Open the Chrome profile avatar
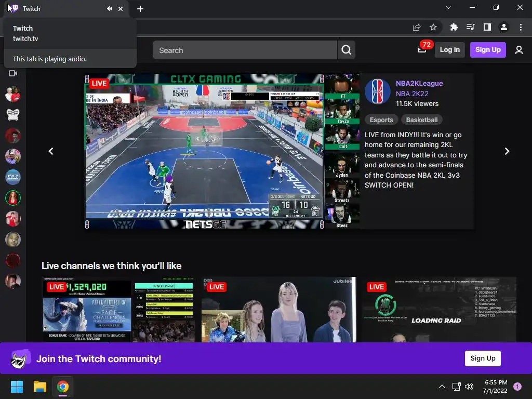Image resolution: width=532 pixels, height=399 pixels. pos(504,27)
